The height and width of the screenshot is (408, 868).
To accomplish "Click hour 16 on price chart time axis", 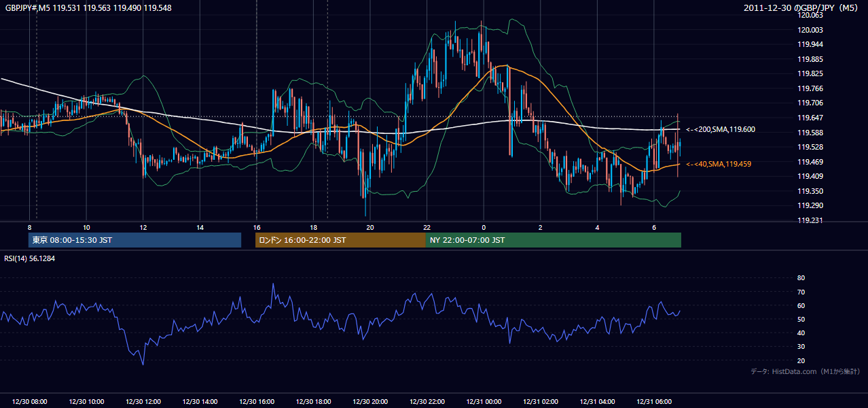I will pos(257,227).
